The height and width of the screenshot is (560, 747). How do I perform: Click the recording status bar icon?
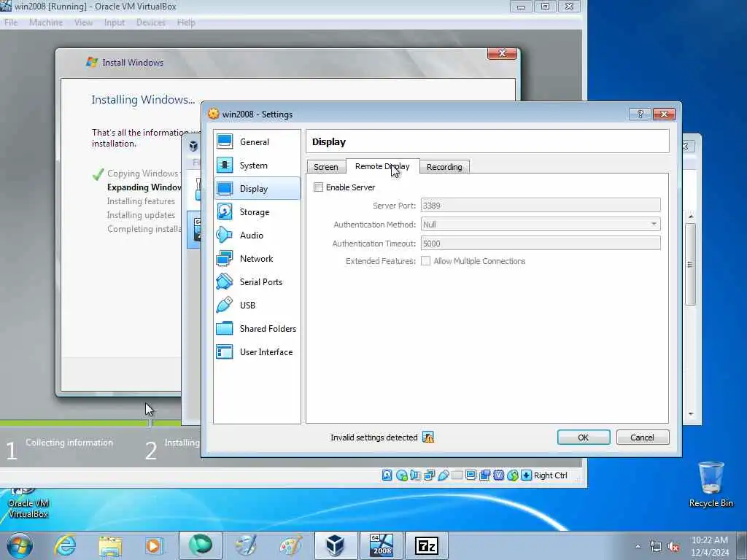tap(485, 475)
